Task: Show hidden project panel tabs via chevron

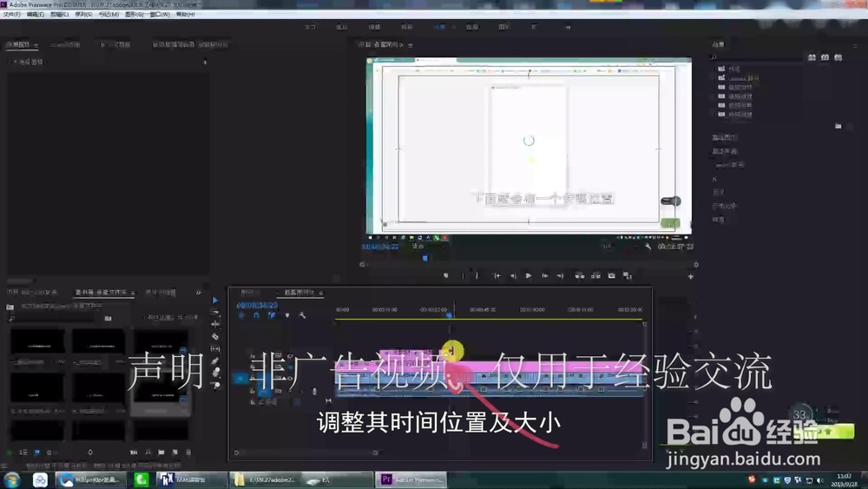Action: [x=198, y=293]
